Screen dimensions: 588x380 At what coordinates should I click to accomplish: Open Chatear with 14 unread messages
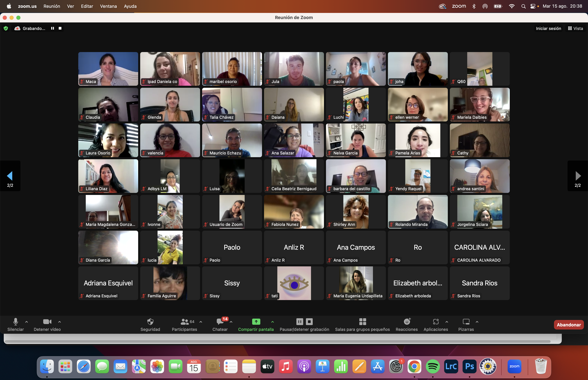click(x=220, y=322)
